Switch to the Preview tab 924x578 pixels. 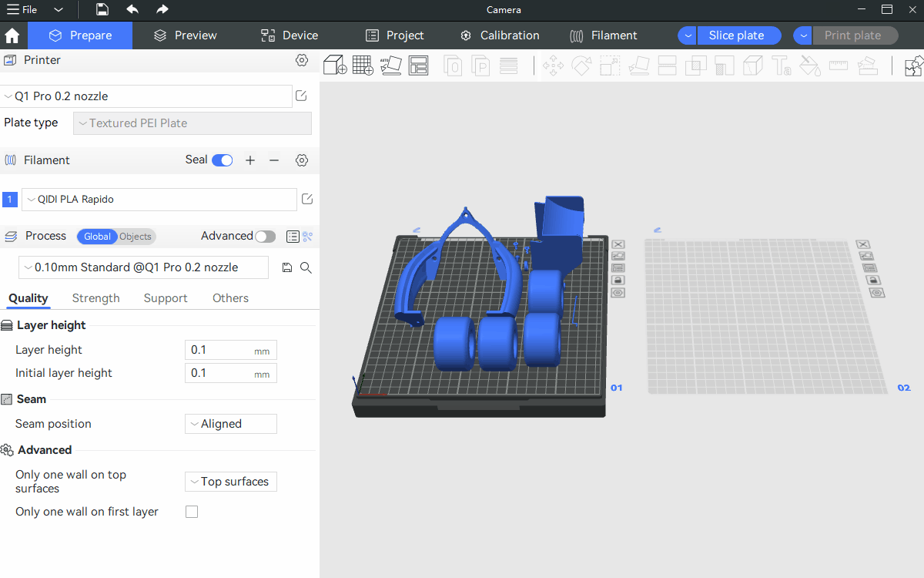point(185,35)
